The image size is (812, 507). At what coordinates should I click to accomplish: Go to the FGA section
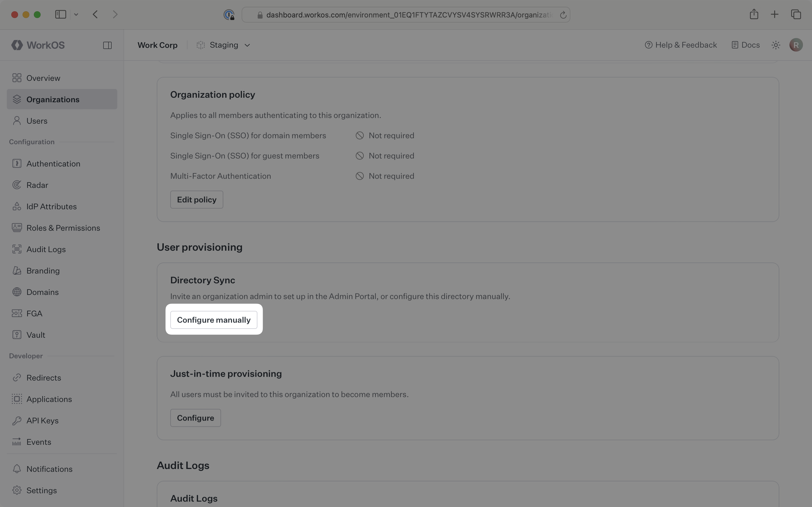pyautogui.click(x=34, y=313)
